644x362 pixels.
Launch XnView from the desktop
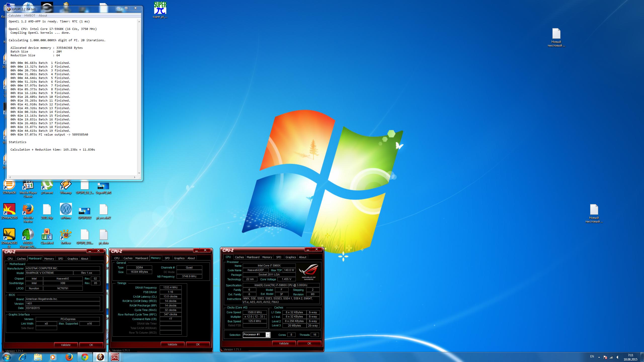click(66, 236)
